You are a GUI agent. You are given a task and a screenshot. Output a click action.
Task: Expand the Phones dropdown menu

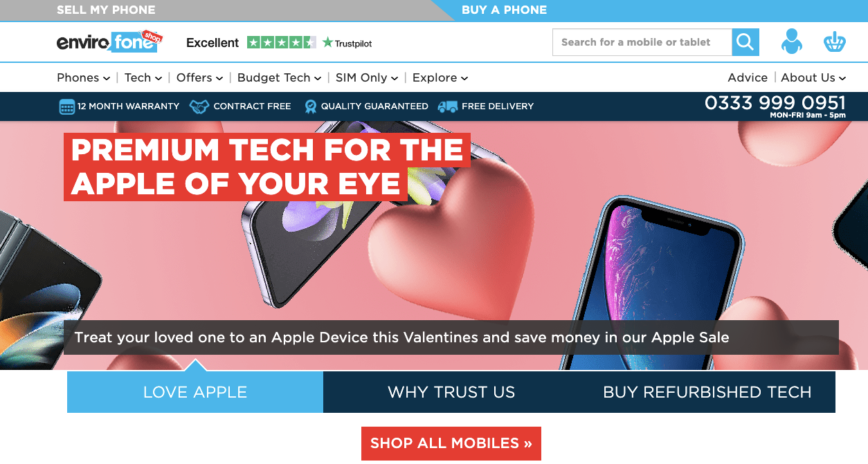tap(83, 77)
